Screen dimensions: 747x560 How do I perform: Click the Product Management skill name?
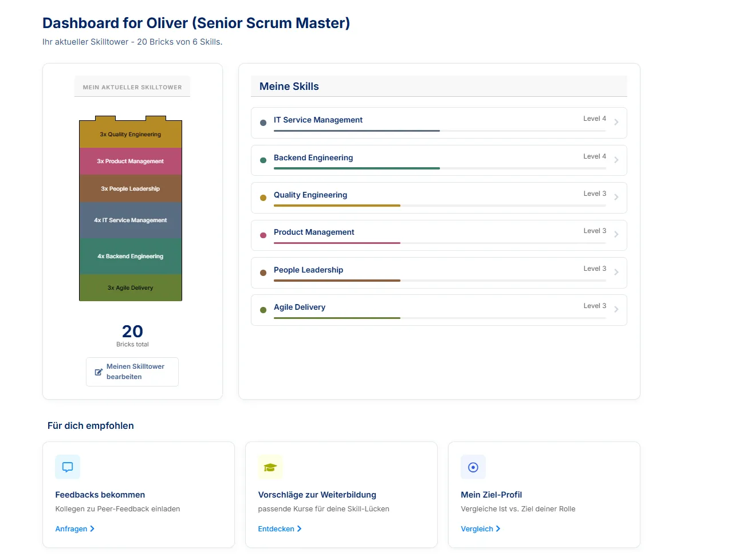[314, 232]
